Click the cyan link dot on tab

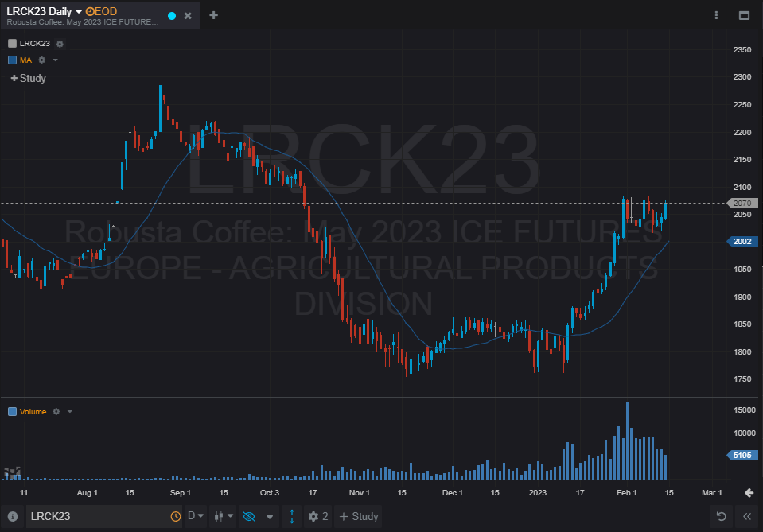click(172, 16)
